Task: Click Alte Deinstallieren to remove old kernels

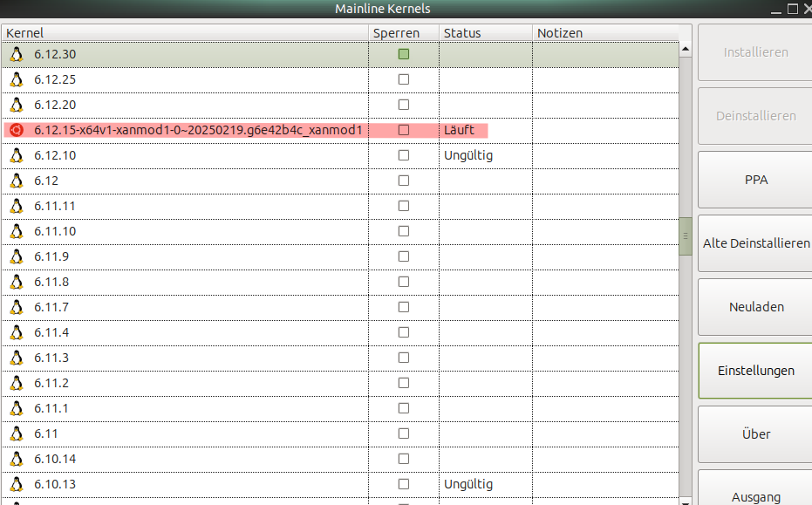Action: [755, 243]
